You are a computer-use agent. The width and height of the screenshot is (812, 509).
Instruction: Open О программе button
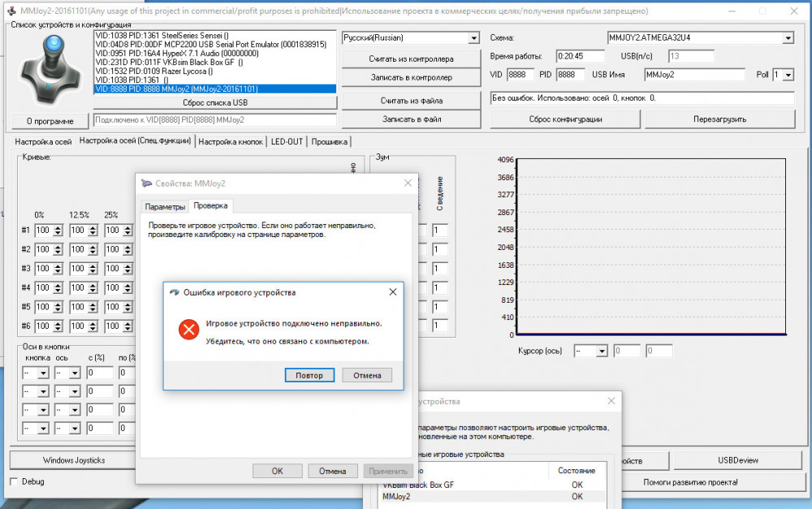coord(50,121)
